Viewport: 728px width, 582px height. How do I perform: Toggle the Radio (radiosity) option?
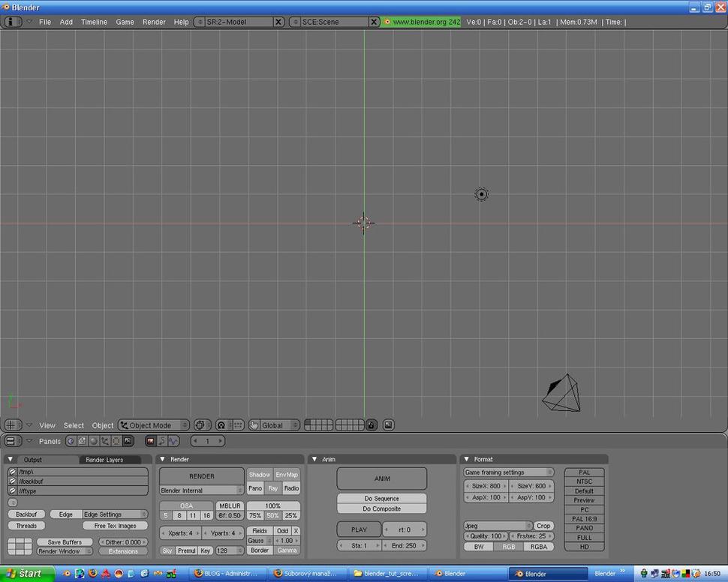pos(291,488)
